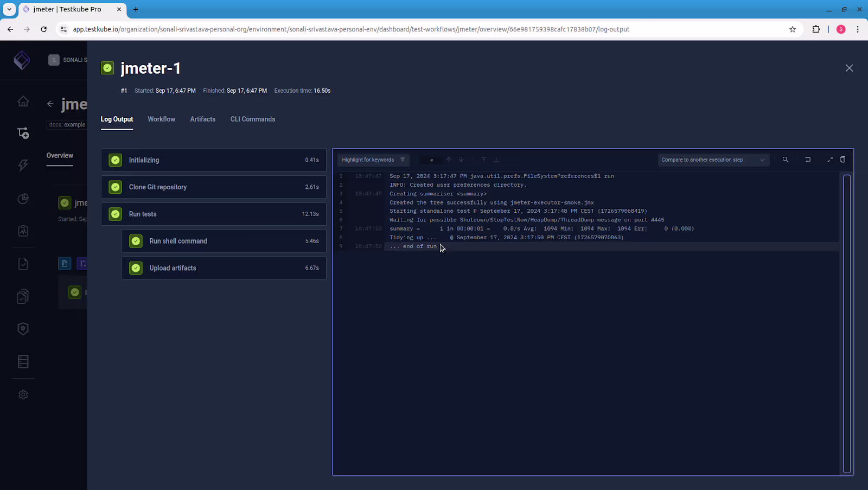Screen dimensions: 868x490
Task: Jump to previous keyword match arrow
Action: 449,160
